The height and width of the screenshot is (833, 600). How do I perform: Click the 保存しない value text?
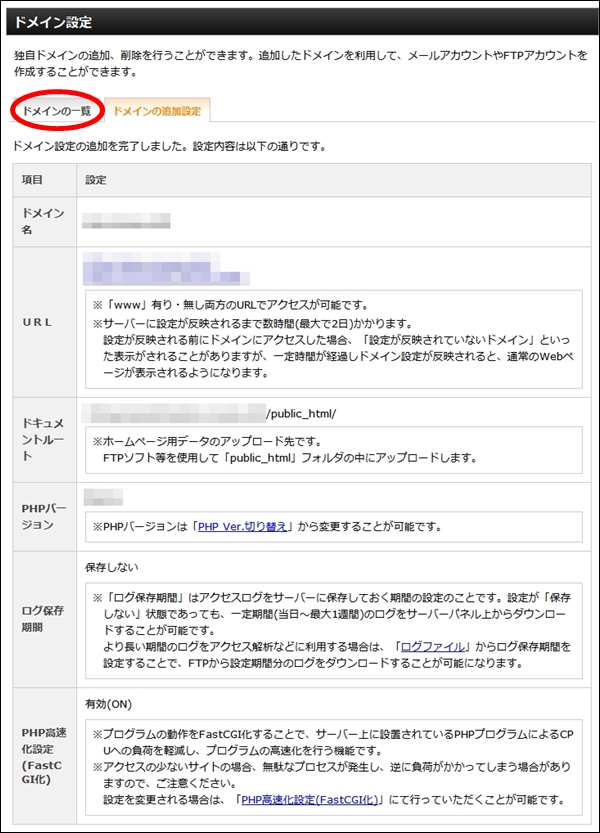tap(112, 567)
